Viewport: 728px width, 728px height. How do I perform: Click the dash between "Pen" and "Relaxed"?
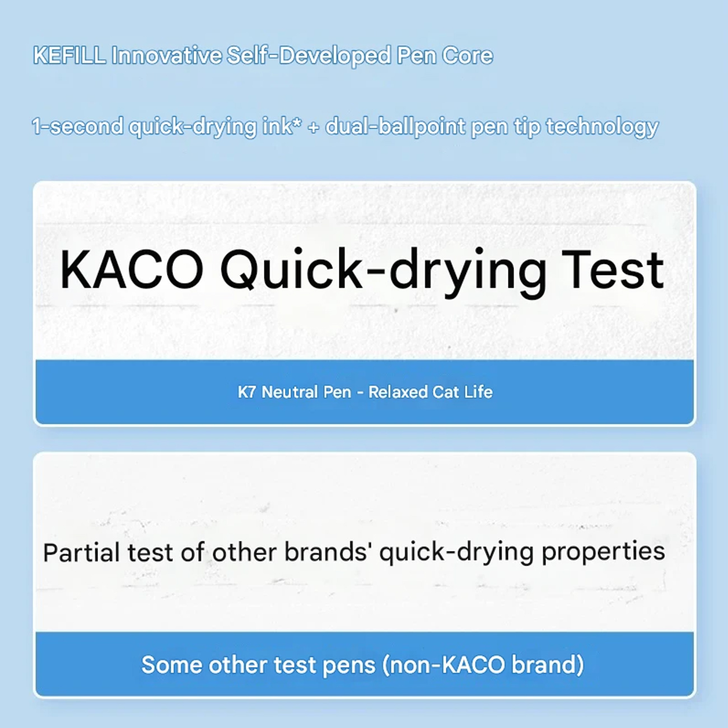click(360, 393)
